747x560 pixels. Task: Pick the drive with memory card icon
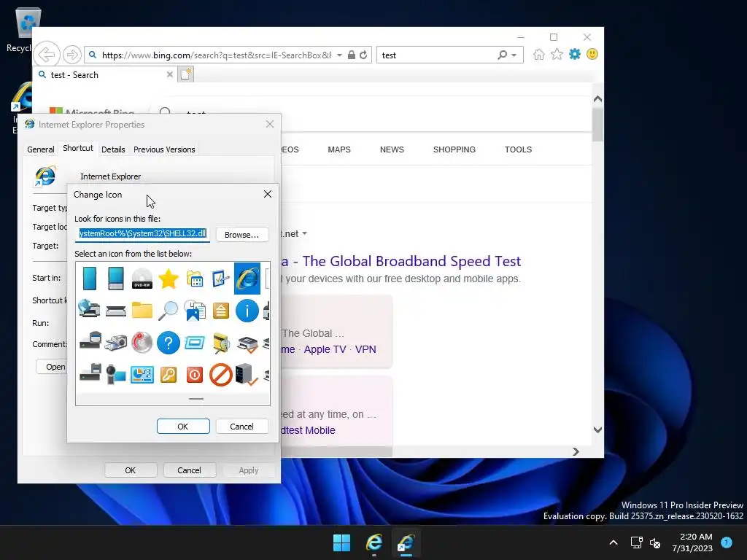90,341
